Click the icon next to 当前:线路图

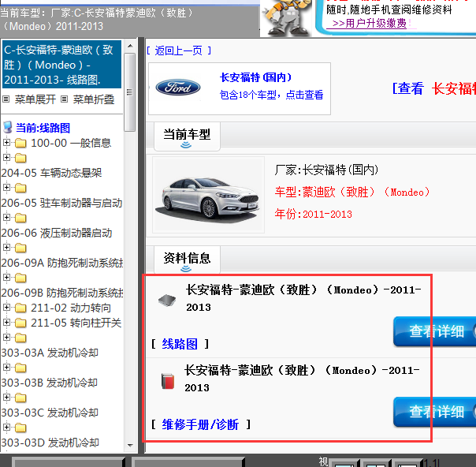point(8,127)
